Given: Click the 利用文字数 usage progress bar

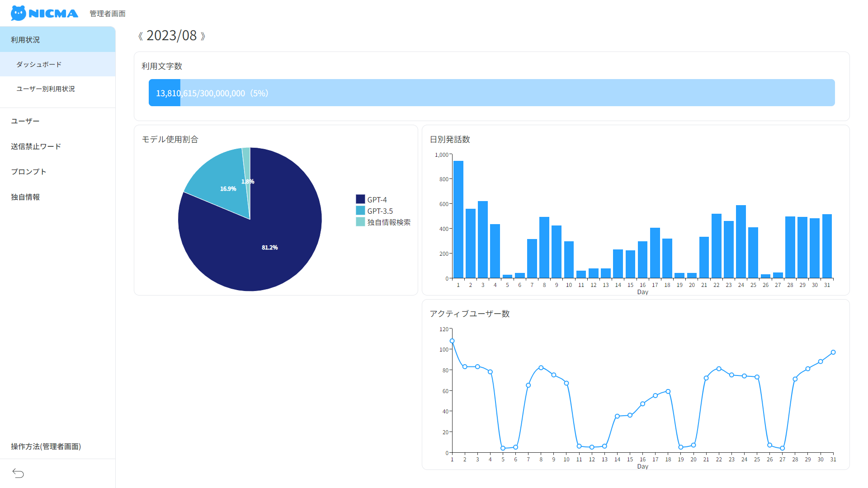Looking at the screenshot, I should coord(491,93).
